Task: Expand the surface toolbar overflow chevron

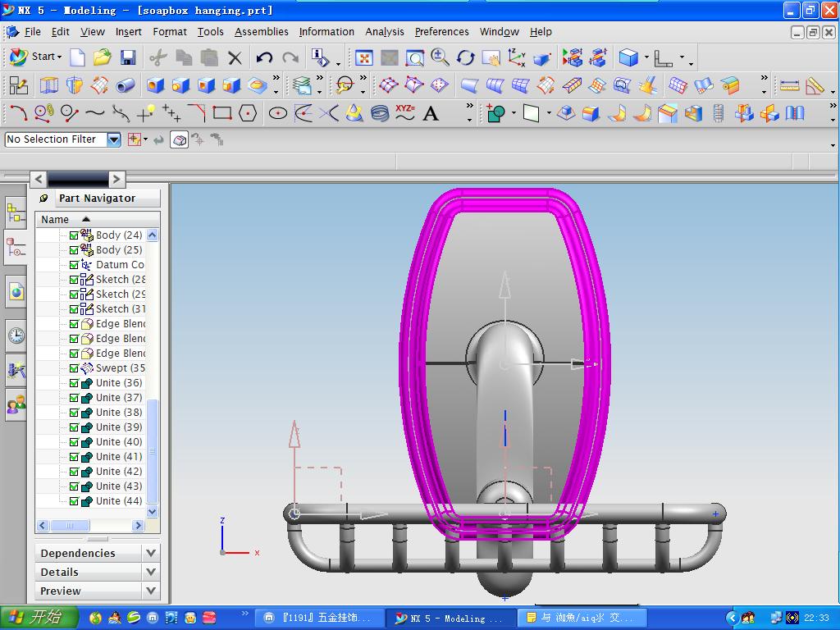Action: tap(764, 78)
